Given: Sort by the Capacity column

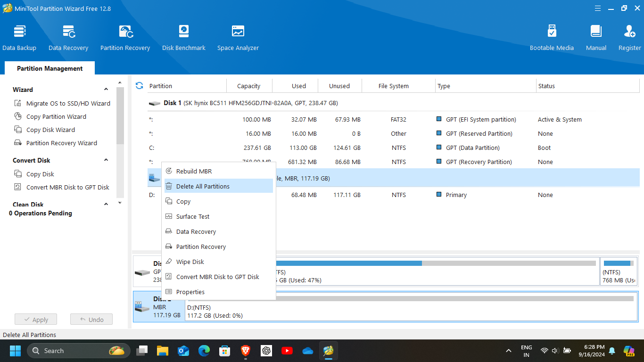Looking at the screenshot, I should click(x=249, y=86).
